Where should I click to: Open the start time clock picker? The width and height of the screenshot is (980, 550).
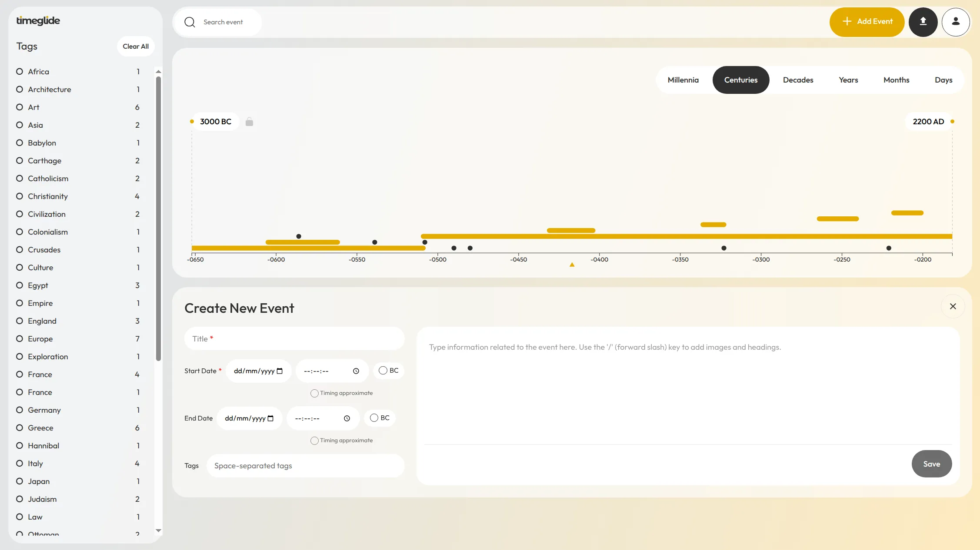(356, 371)
